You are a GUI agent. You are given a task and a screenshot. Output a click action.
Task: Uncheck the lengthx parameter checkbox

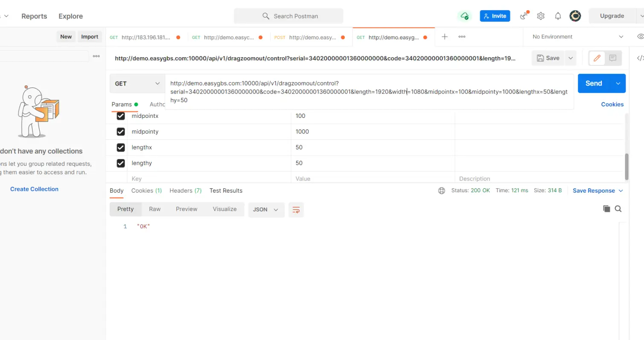point(121,147)
